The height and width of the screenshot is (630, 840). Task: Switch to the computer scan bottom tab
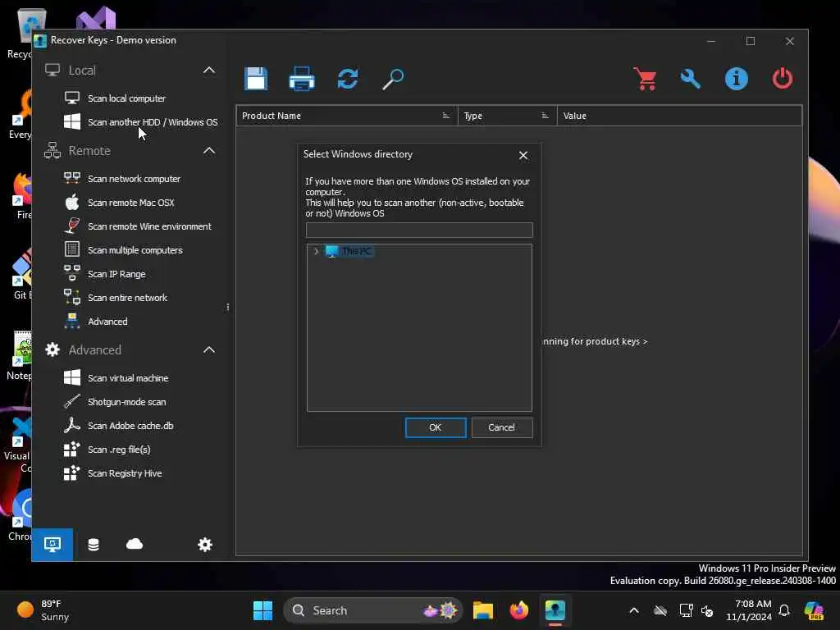(52, 545)
